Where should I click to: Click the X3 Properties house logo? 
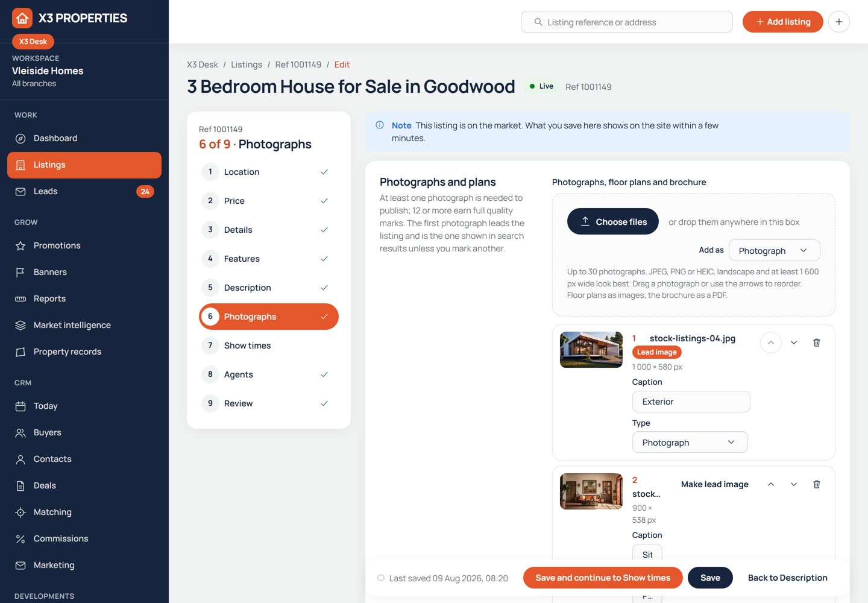click(x=22, y=18)
